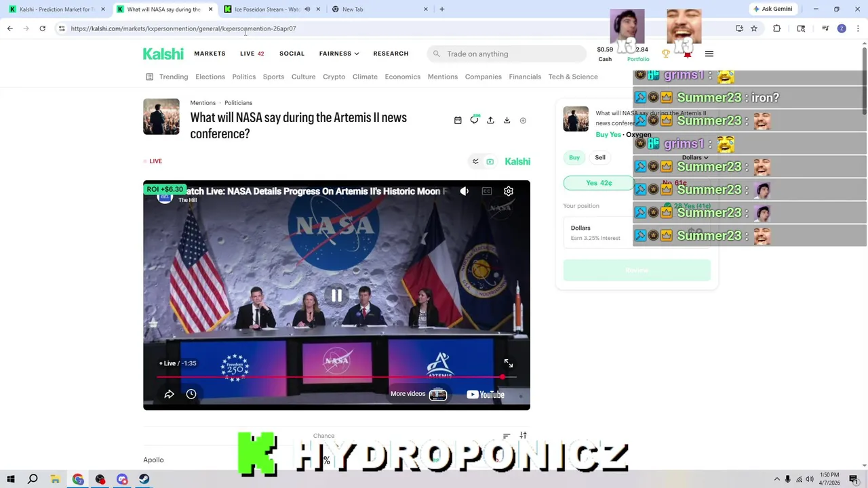Image resolution: width=868 pixels, height=488 pixels.
Task: View the Cash balance
Action: point(605,54)
